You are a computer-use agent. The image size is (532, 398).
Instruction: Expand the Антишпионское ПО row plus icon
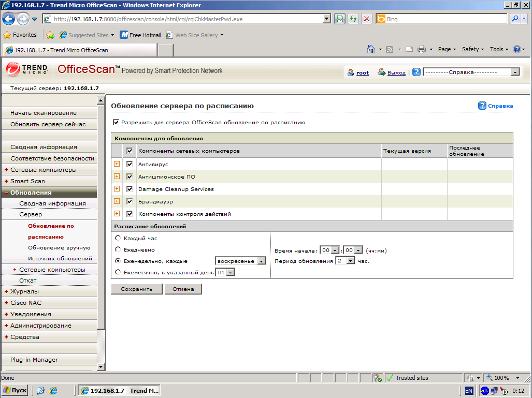117,176
